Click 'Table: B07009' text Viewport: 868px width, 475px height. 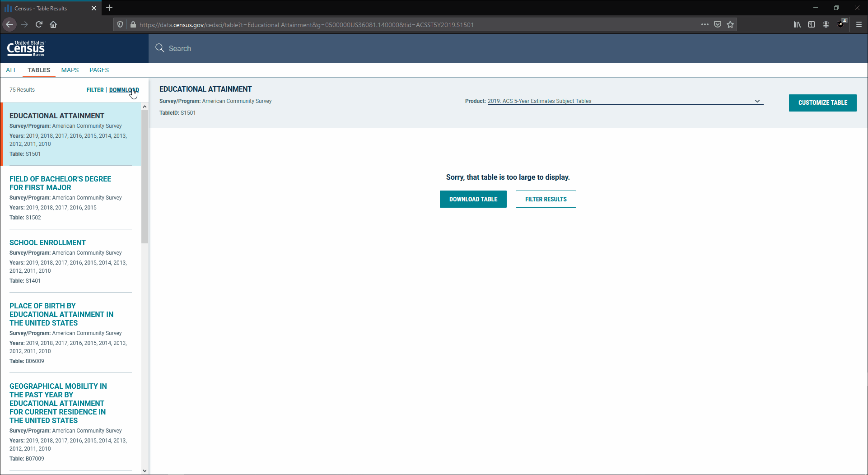(27, 459)
